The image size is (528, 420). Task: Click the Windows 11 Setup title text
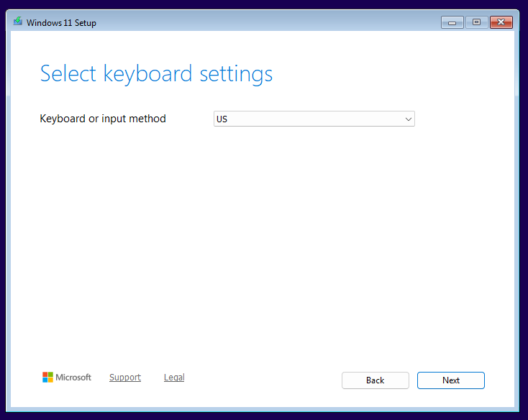[x=61, y=23]
